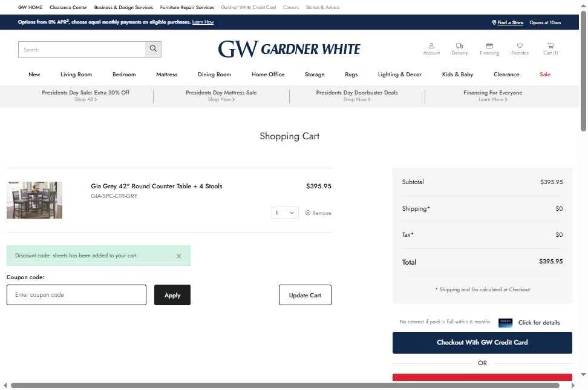
Task: Open the Careers link
Action: 291,7
